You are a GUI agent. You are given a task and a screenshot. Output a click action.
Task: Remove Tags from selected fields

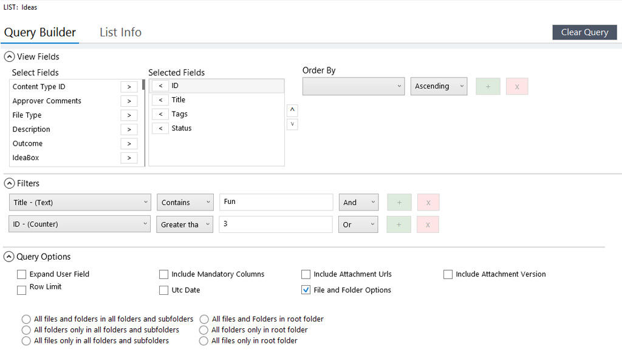(x=160, y=114)
